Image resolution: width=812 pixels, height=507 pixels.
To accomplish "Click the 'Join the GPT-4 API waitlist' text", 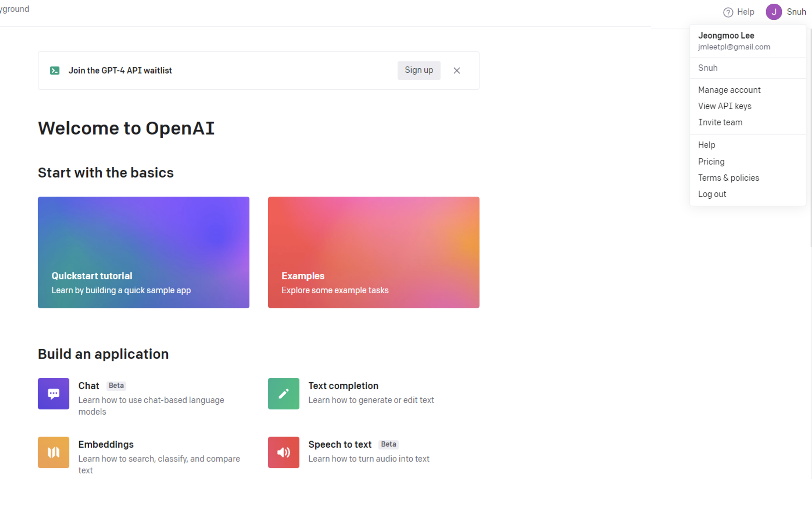I will pyautogui.click(x=120, y=70).
